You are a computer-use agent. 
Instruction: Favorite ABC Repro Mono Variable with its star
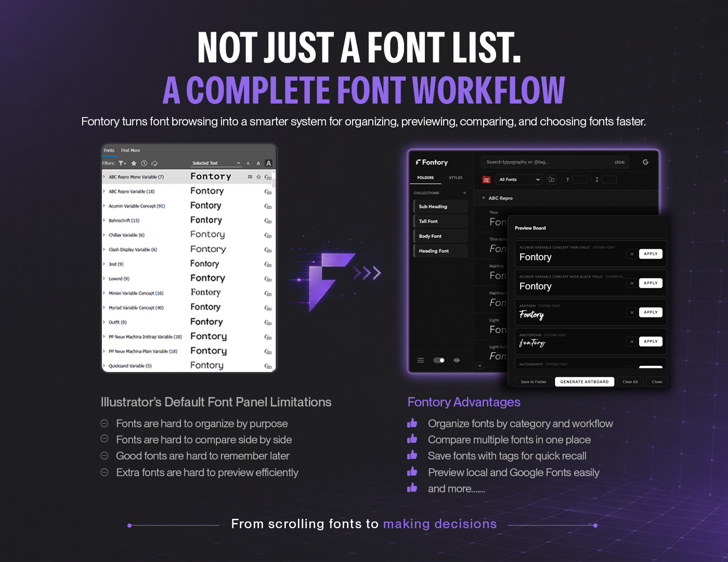[x=258, y=177]
